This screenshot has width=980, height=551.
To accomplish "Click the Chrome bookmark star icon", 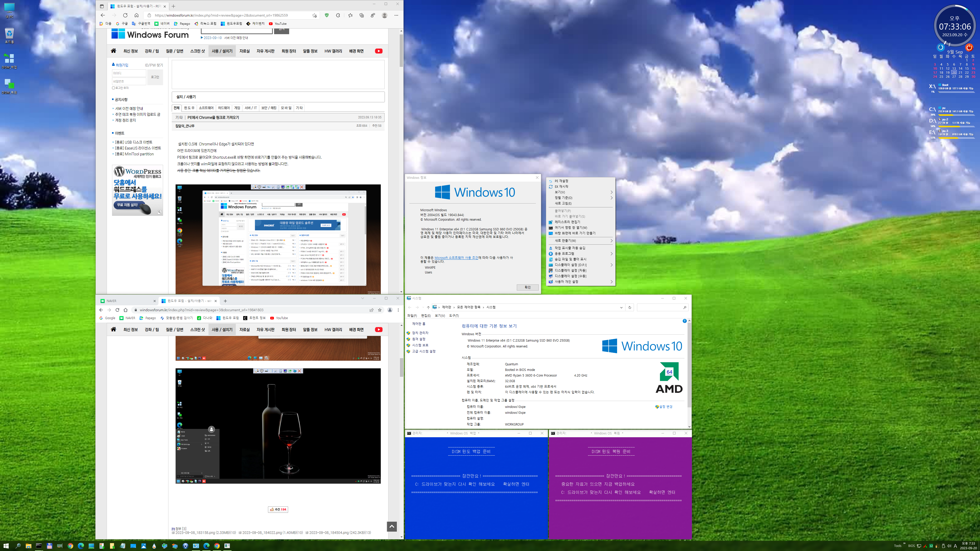I will (x=380, y=310).
